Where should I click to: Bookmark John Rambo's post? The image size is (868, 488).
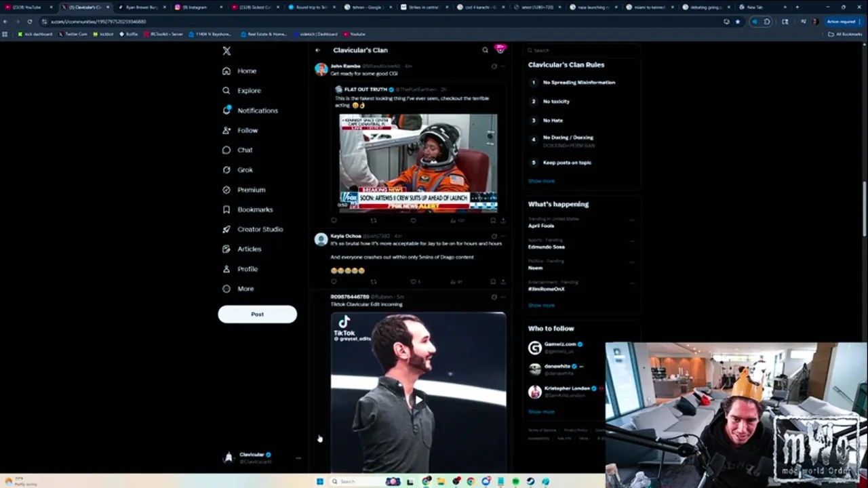493,220
